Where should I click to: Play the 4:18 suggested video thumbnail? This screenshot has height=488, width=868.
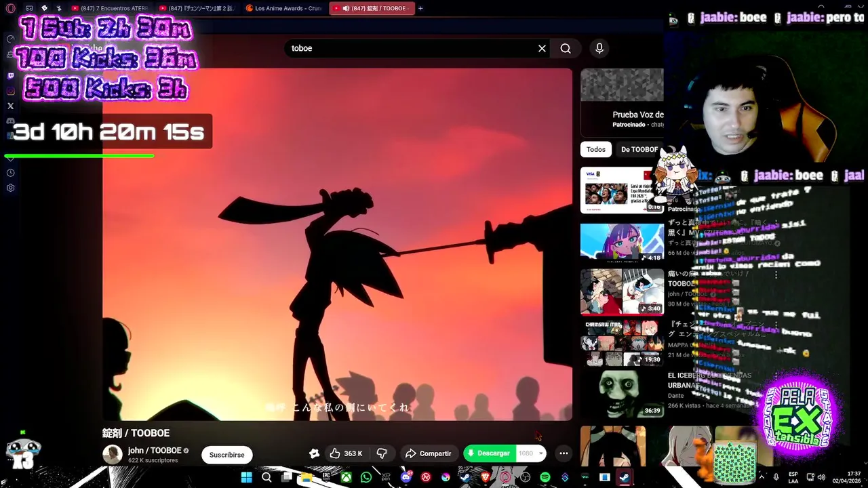click(622, 243)
